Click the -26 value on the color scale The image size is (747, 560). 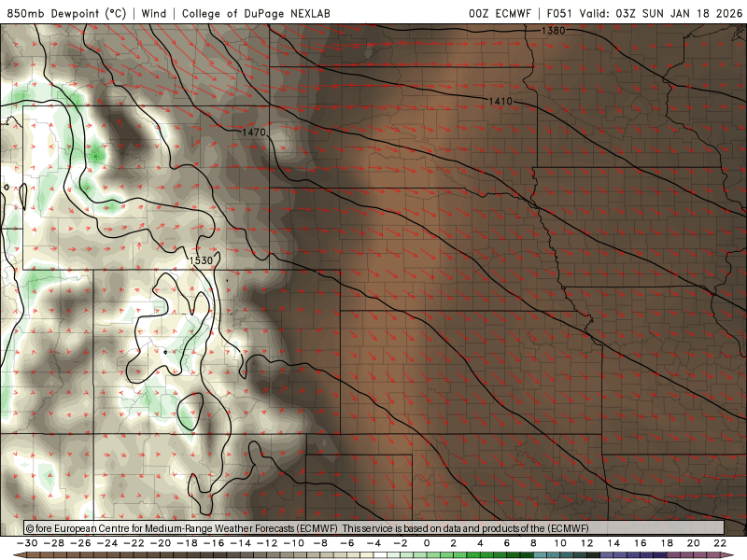pyautogui.click(x=80, y=543)
